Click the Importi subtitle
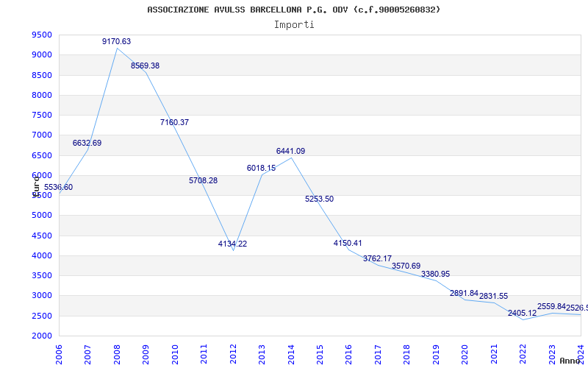Image resolution: width=588 pixels, height=368 pixels. 294,25
